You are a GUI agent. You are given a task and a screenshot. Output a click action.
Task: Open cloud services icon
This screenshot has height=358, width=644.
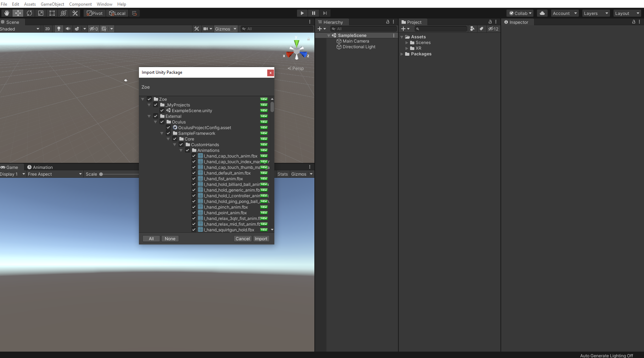point(542,13)
